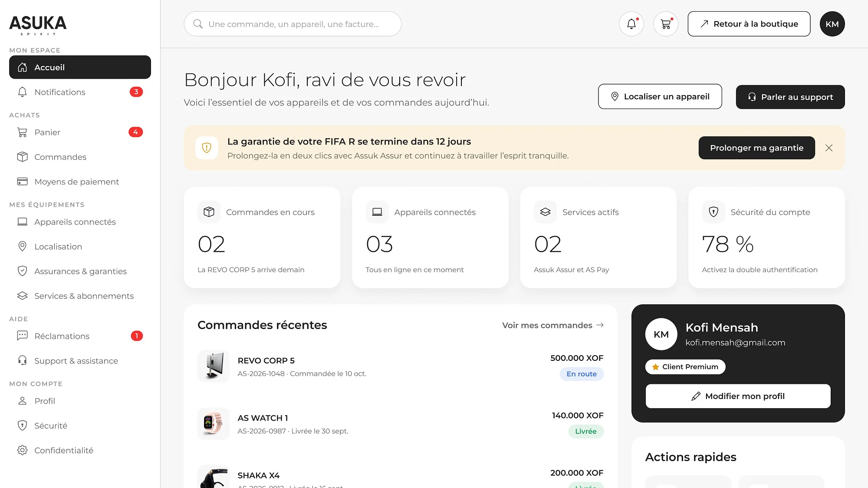Click Retour à la boutique button

click(x=749, y=24)
